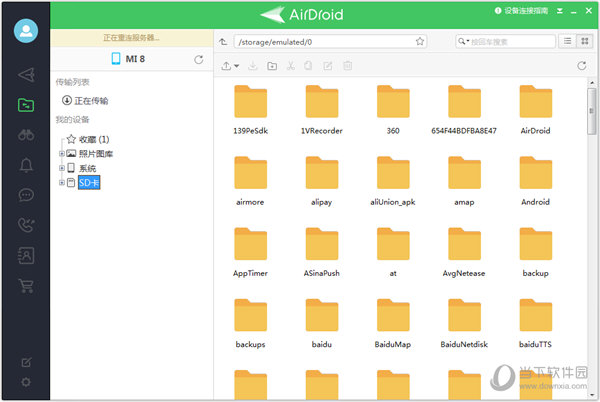The width and height of the screenshot is (600, 402).
Task: Open the transferring list item
Action: (x=85, y=101)
